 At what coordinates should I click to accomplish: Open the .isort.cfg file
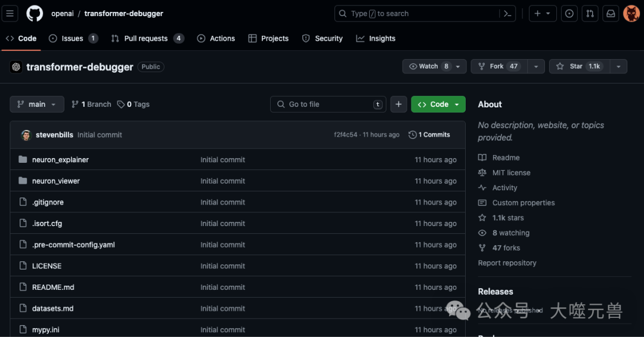click(x=47, y=224)
